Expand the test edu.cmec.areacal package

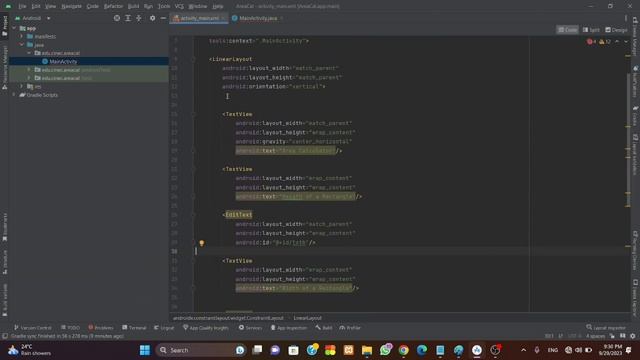coord(29,78)
